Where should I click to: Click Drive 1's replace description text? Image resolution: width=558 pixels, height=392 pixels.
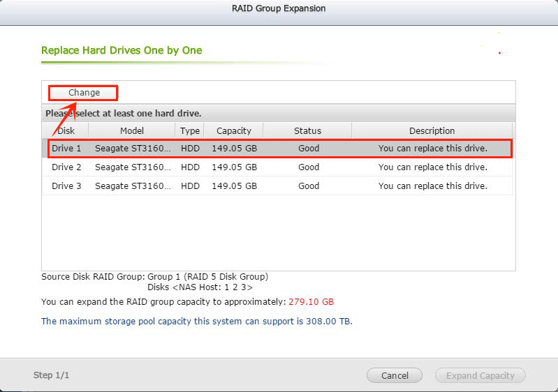pyautogui.click(x=432, y=149)
